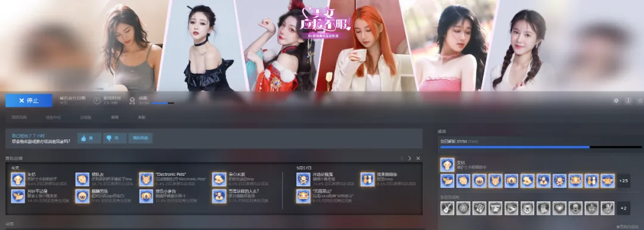Go to next post-game summary page arrow
This screenshot has height=230, width=644.
(410, 158)
